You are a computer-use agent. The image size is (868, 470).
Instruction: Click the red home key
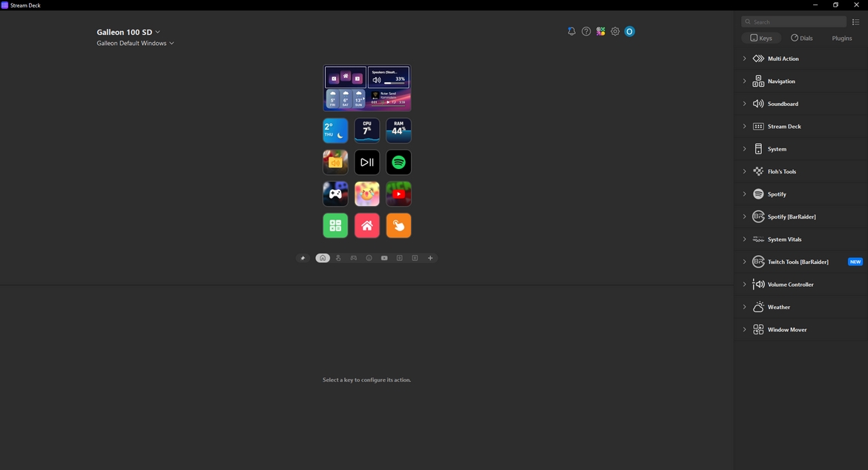[x=367, y=226]
